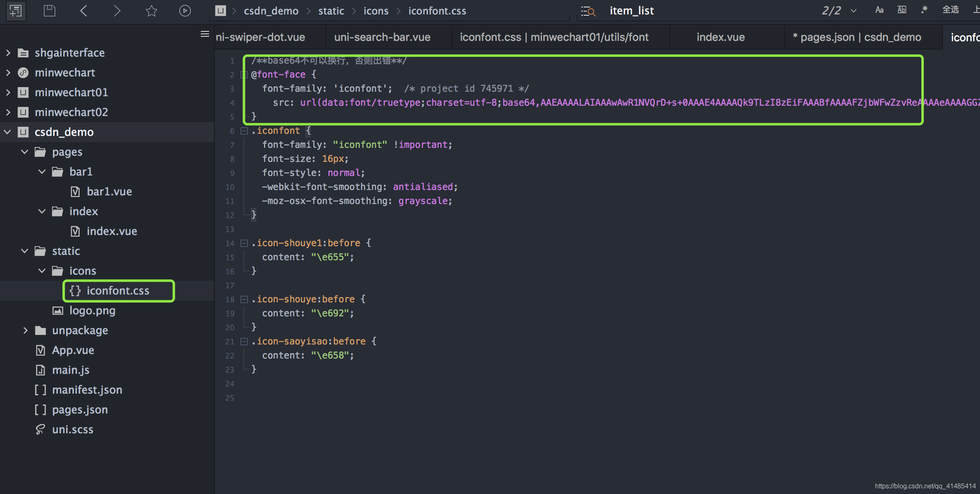Go forward with the right arrow icon
Screen dimensions: 980x494
coord(117,11)
